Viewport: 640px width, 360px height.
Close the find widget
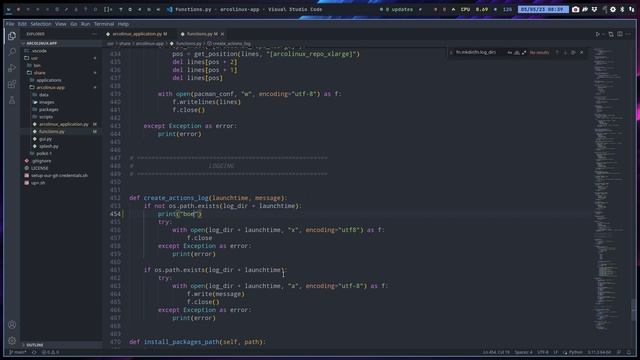click(582, 53)
